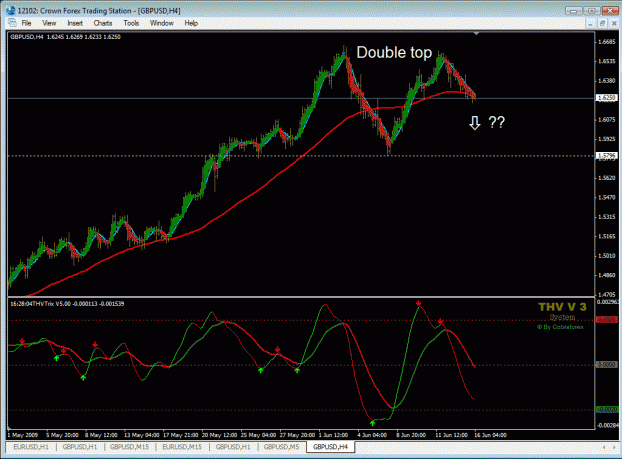This screenshot has width=625, height=459.
Task: Click the 1.6250 current price label
Action: point(607,98)
